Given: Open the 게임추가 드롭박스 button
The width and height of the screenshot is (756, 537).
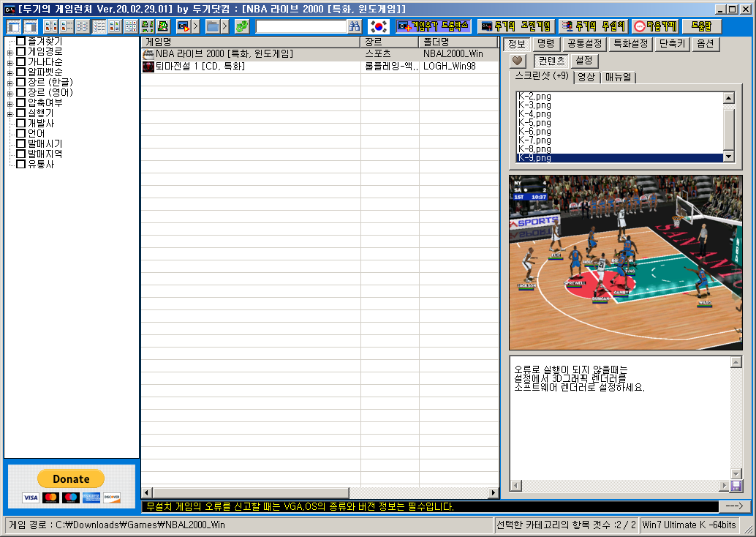Looking at the screenshot, I should pyautogui.click(x=434, y=26).
